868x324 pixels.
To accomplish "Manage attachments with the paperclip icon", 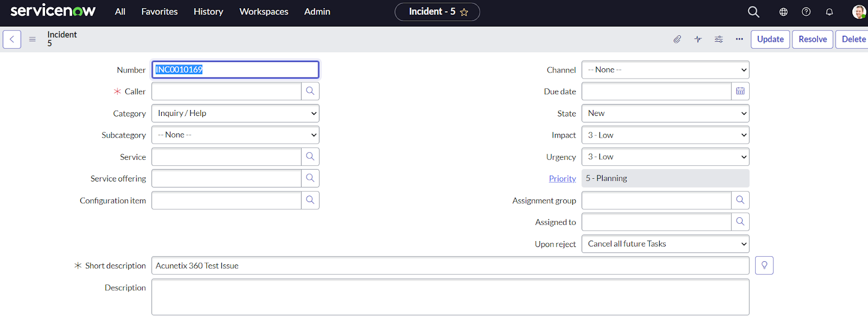I will pos(677,39).
